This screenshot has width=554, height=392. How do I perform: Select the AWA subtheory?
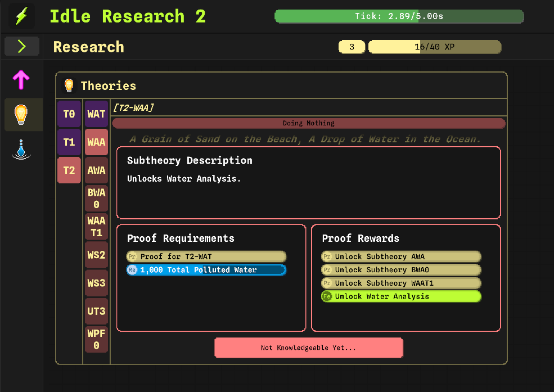[x=96, y=170]
